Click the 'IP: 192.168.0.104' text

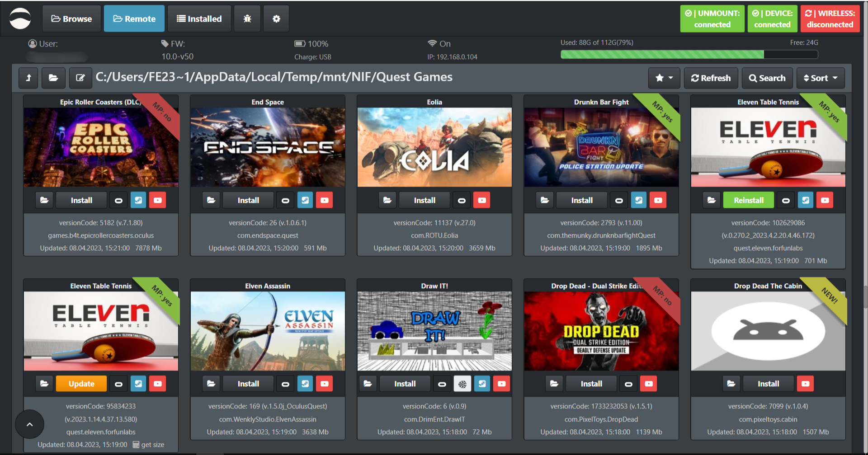pos(452,57)
